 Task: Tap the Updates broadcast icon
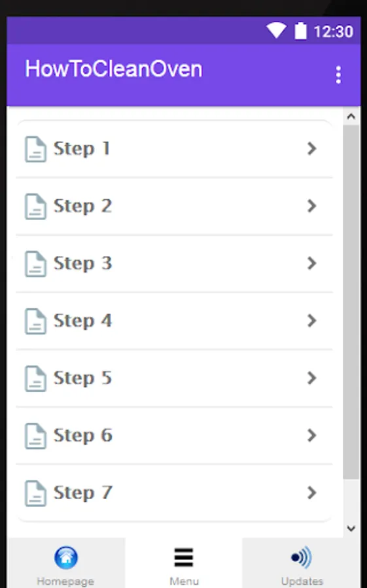tap(302, 557)
